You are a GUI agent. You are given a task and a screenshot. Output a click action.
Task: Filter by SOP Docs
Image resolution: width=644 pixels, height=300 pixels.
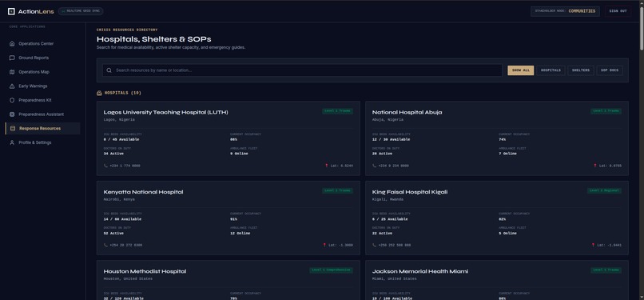click(610, 70)
